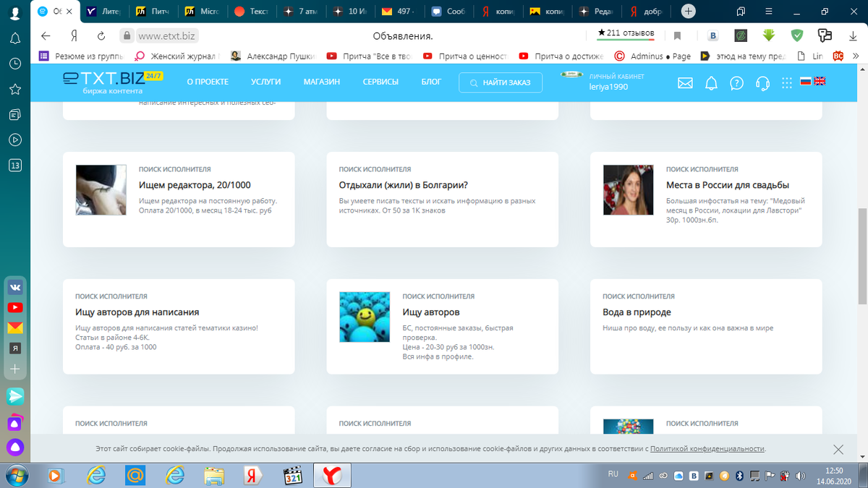Launch Media Player Classic from taskbar
The image size is (868, 488).
tap(293, 475)
